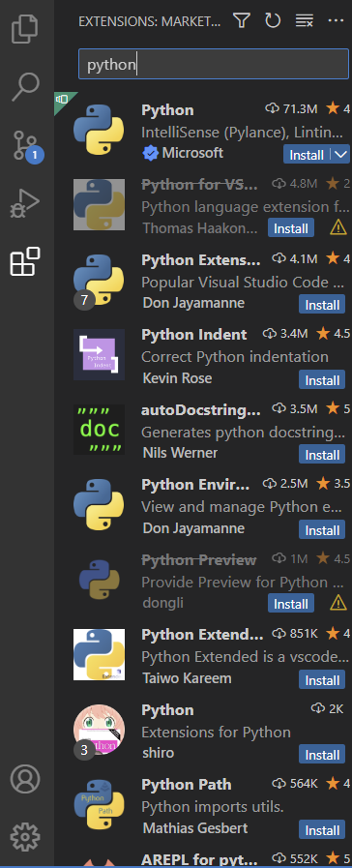Install Python Extended by Taiwo Kareem
Viewport: 352px width, 868px height.
322,679
